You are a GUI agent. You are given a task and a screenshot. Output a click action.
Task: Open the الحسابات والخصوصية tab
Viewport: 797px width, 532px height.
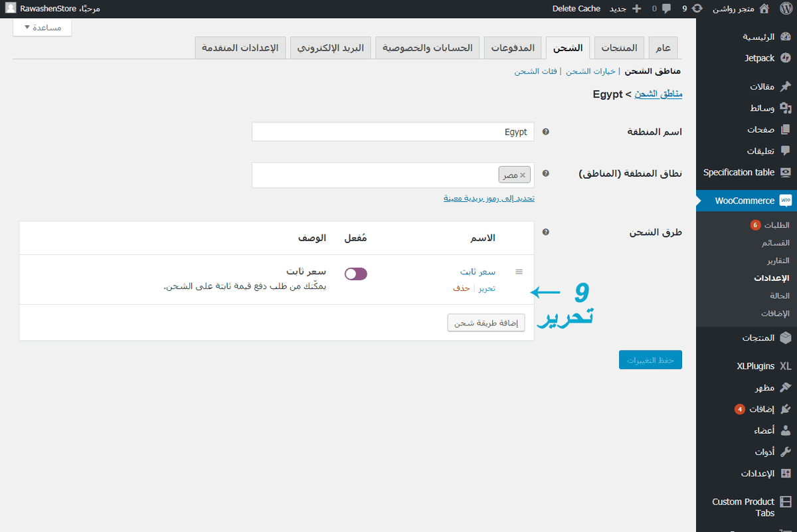point(427,48)
